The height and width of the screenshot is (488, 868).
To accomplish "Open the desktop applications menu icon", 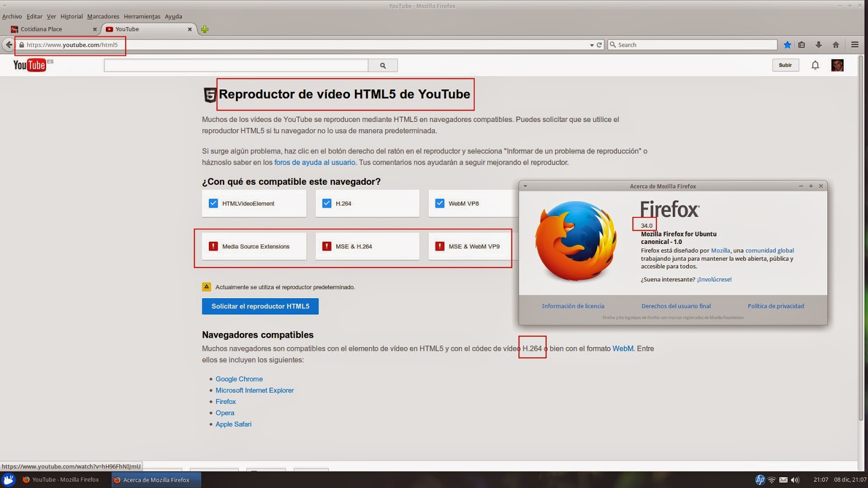I will pos(8,480).
